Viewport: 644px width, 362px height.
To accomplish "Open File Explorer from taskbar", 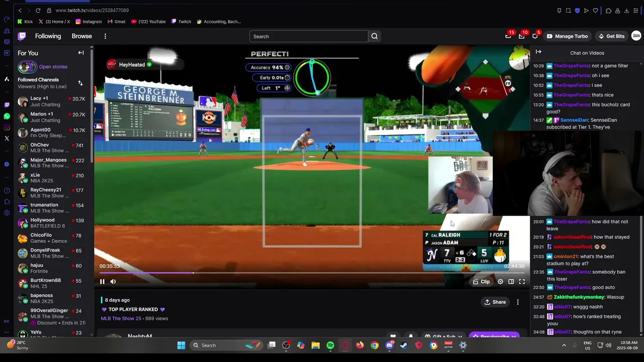I will [x=315, y=345].
